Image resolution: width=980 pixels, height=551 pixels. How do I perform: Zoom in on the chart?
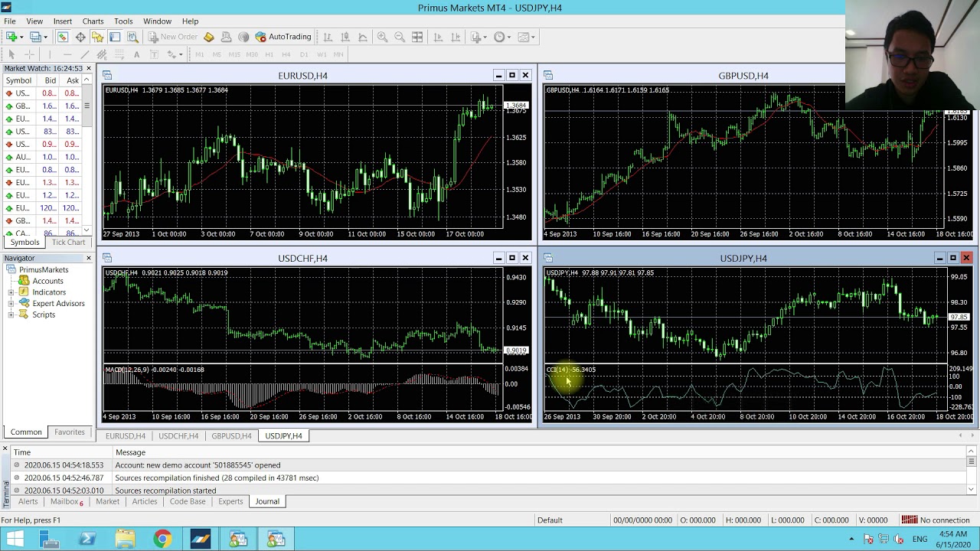tap(382, 37)
